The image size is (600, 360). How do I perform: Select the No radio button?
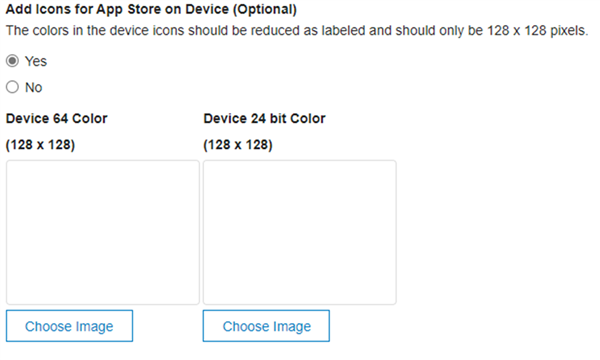pos(12,87)
